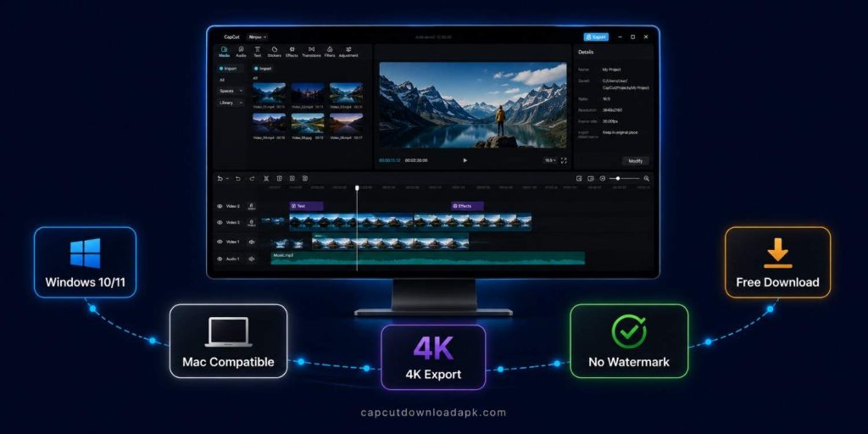Select All in the media sidebar
Screen dimensions: 868x434
coord(222,80)
